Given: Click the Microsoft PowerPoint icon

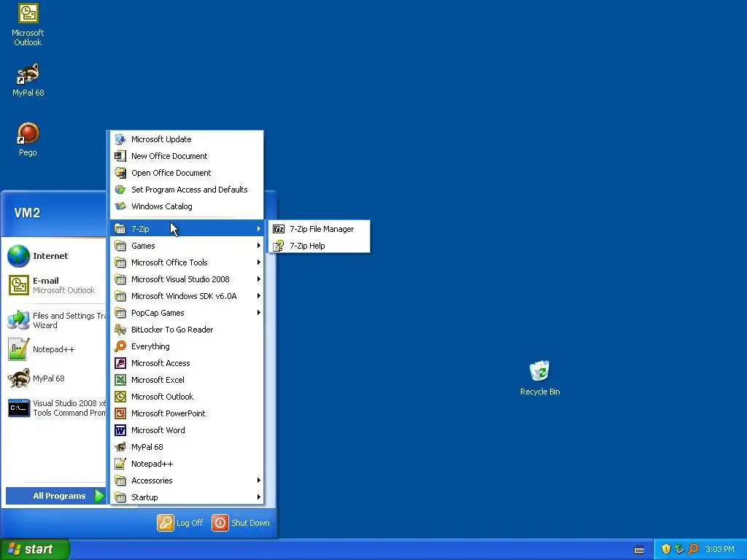Looking at the screenshot, I should point(120,413).
